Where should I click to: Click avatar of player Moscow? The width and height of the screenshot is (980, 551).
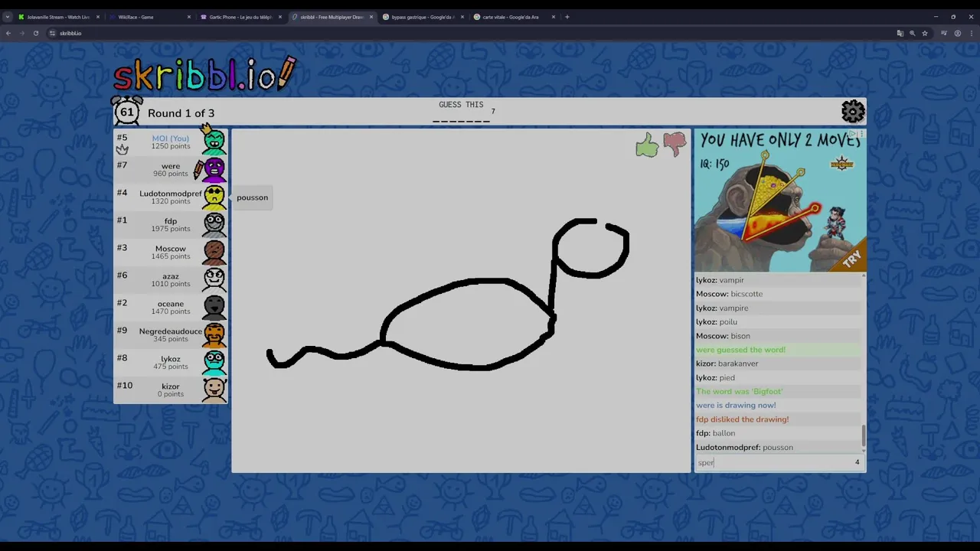[x=214, y=251]
